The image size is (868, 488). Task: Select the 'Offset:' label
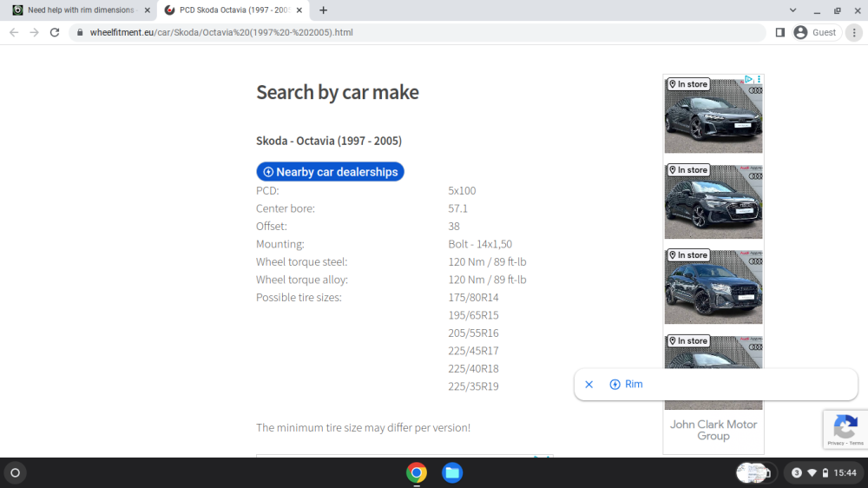coord(271,226)
